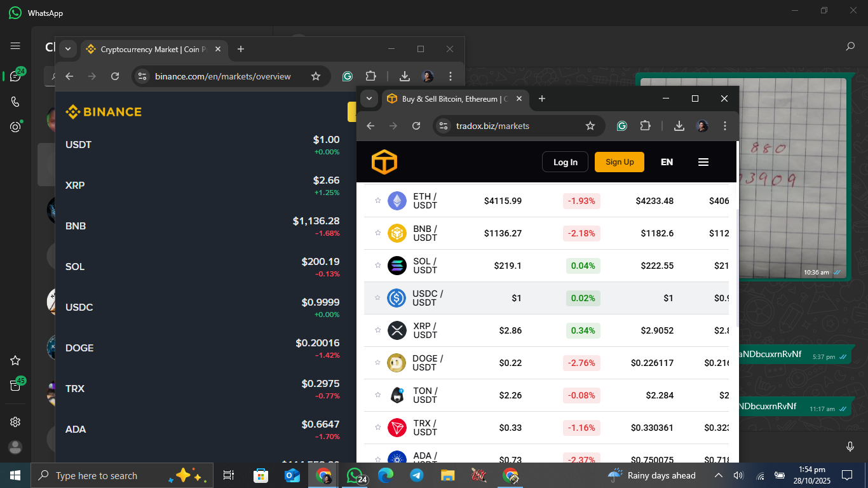The height and width of the screenshot is (488, 868).
Task: Favorite the SOL / USDT pair star
Action: 377,265
